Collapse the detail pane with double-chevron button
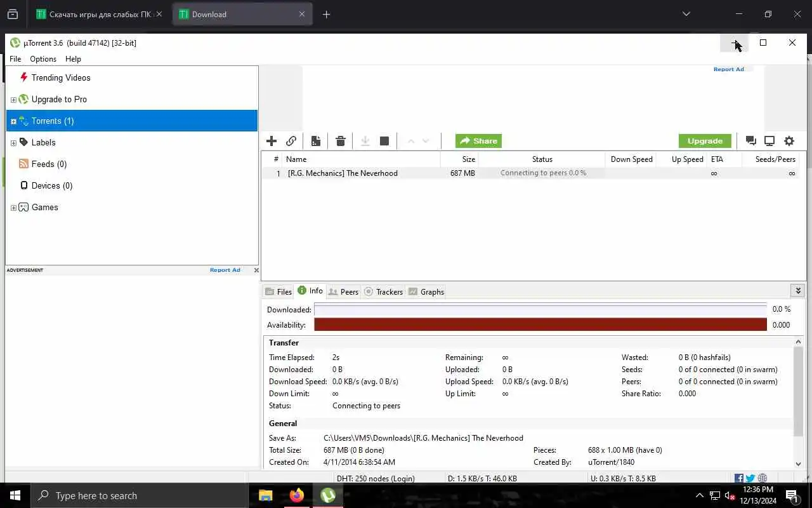 tap(798, 290)
